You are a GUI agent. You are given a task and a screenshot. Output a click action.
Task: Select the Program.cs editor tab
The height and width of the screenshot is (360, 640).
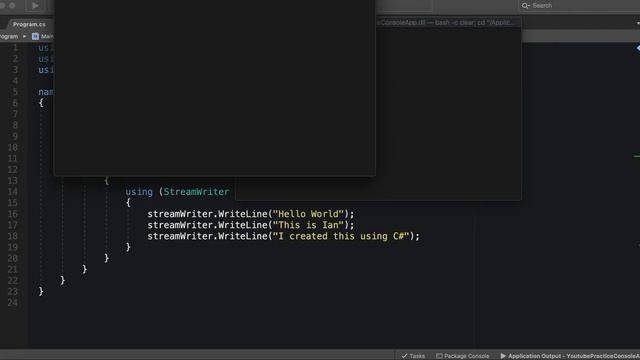[x=29, y=24]
